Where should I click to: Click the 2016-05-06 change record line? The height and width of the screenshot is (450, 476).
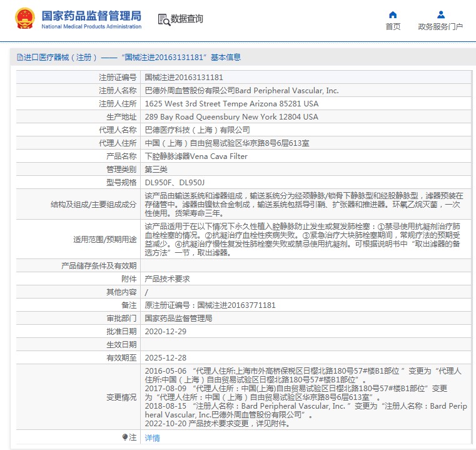click(303, 376)
